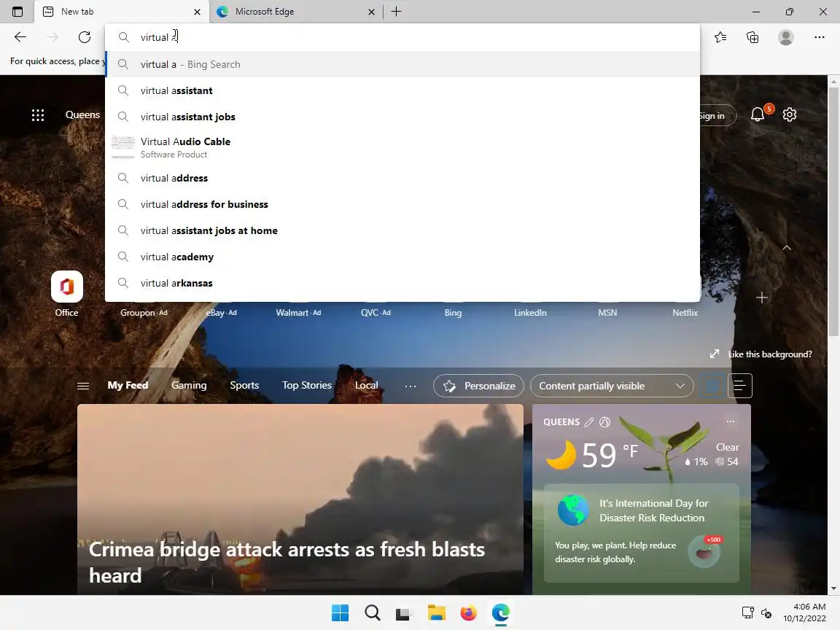Choose 'virtual assistant jobs' suggestion

pos(402,117)
